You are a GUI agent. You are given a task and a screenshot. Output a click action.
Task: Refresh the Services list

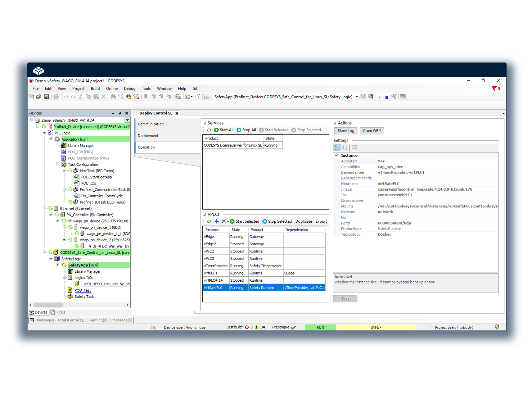[209, 130]
